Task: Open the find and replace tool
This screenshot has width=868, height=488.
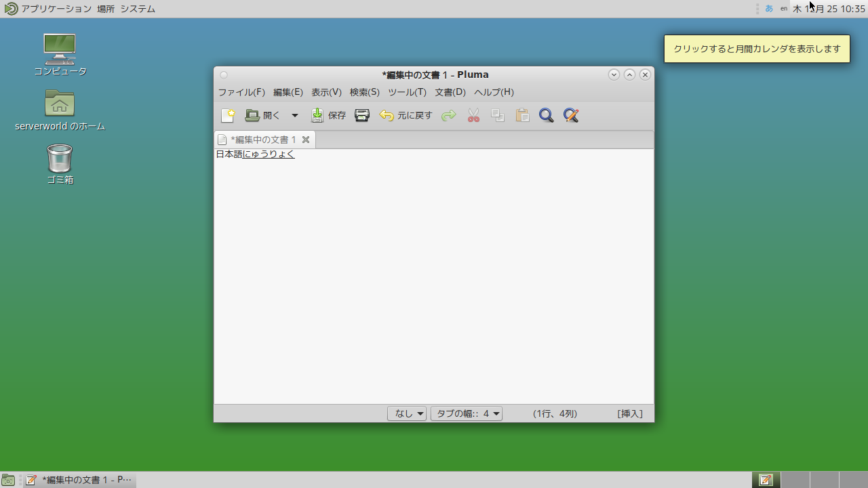Action: click(571, 116)
